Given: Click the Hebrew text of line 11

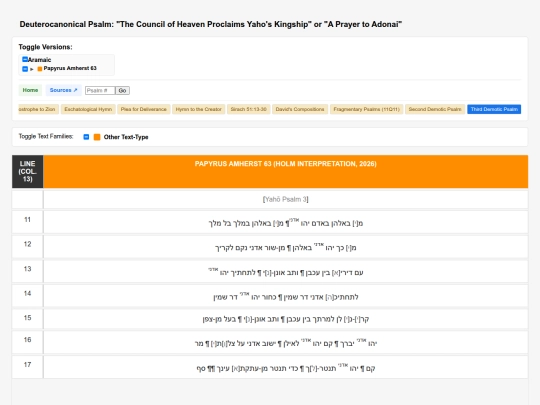Looking at the screenshot, I should [285, 222].
